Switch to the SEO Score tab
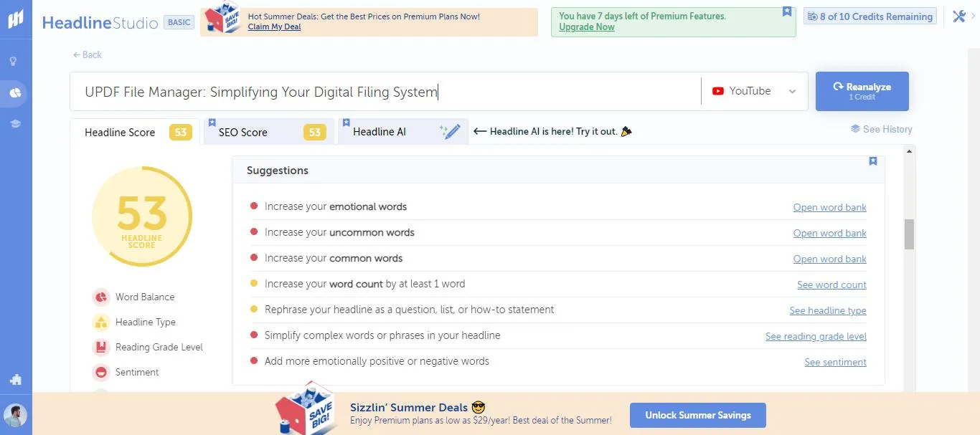The height and width of the screenshot is (435, 980). (x=243, y=132)
